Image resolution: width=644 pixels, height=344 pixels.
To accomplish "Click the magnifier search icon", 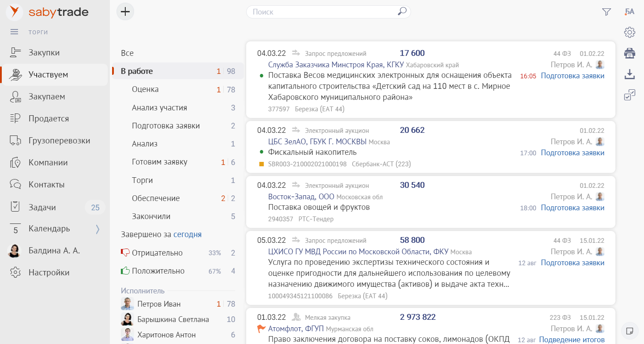I will tap(402, 12).
